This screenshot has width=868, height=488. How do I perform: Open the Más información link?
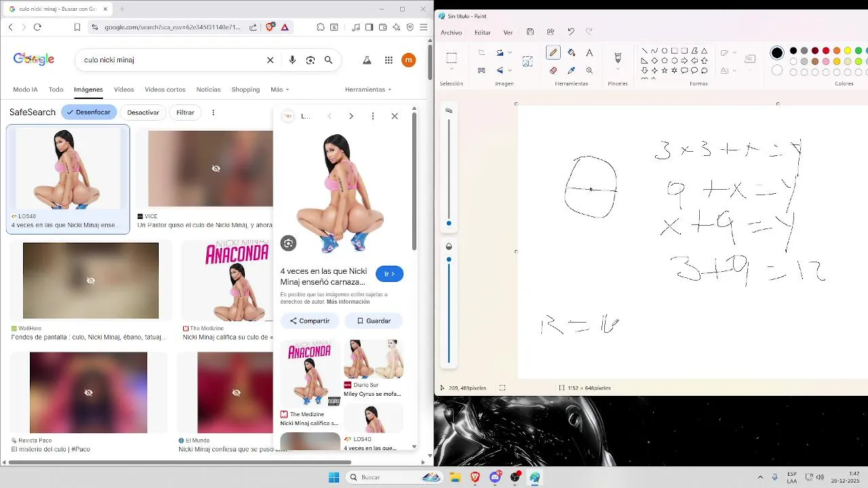348,302
